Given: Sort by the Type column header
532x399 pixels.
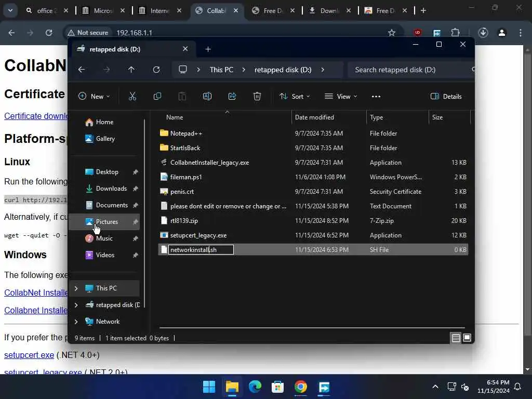Looking at the screenshot, I should pos(397,117).
